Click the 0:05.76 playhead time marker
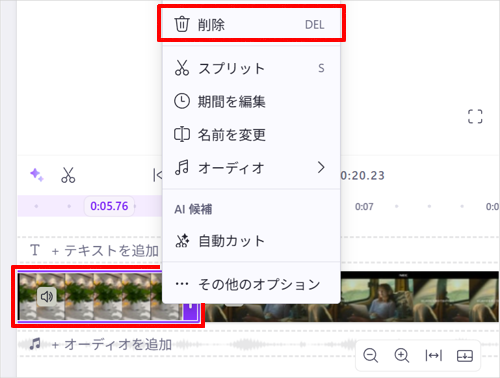This screenshot has width=500, height=378. (x=109, y=206)
